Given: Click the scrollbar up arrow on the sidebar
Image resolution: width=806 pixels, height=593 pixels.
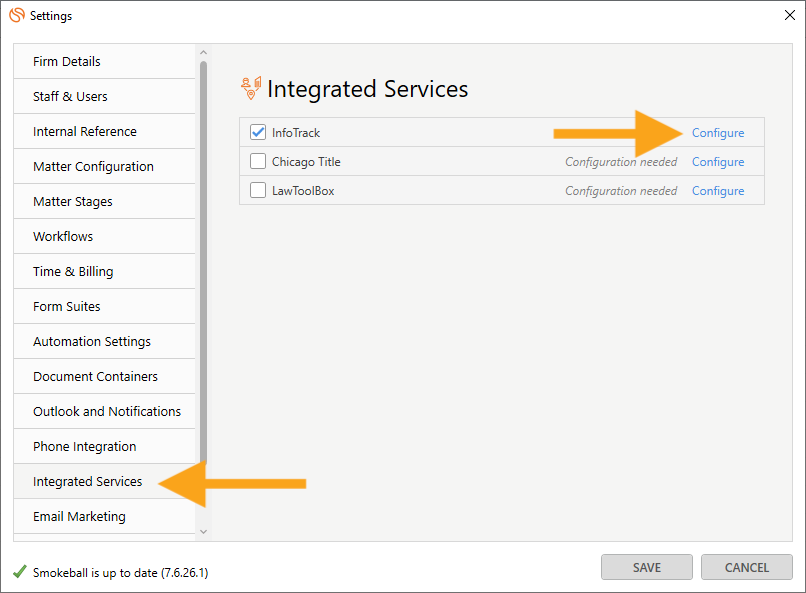Looking at the screenshot, I should 203,50.
